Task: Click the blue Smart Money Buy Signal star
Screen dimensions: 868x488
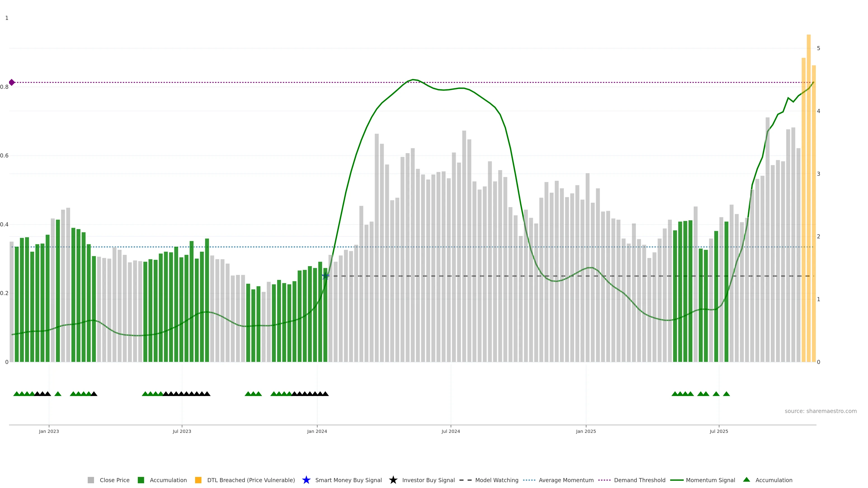Action: point(306,480)
